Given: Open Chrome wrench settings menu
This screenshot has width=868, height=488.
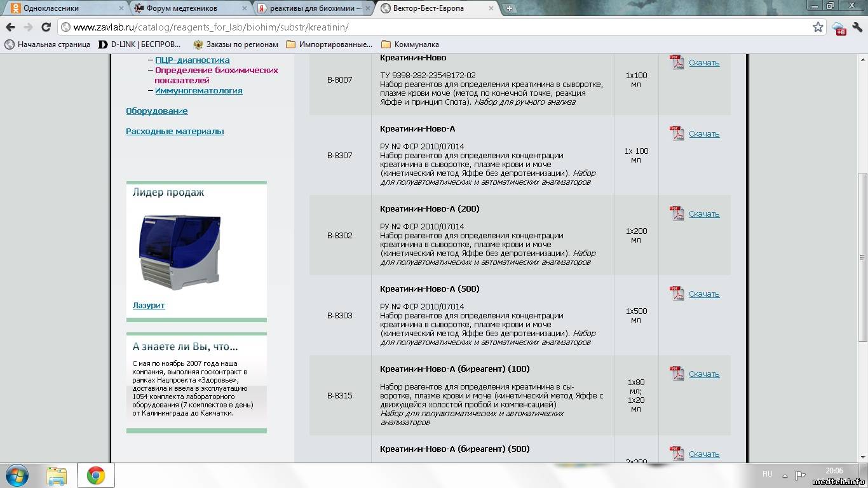Looking at the screenshot, I should click(x=857, y=27).
